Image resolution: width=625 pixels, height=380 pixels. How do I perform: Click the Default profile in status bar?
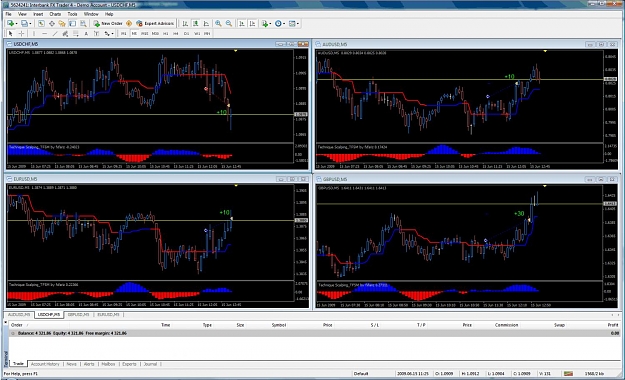(361, 374)
